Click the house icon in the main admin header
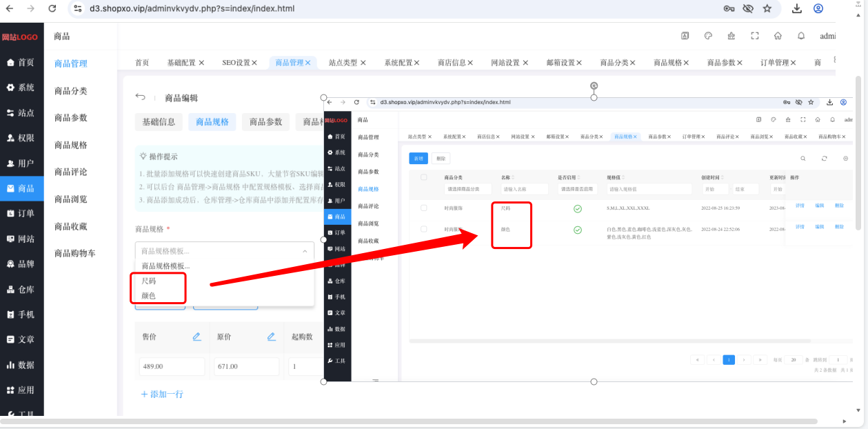 pos(778,36)
